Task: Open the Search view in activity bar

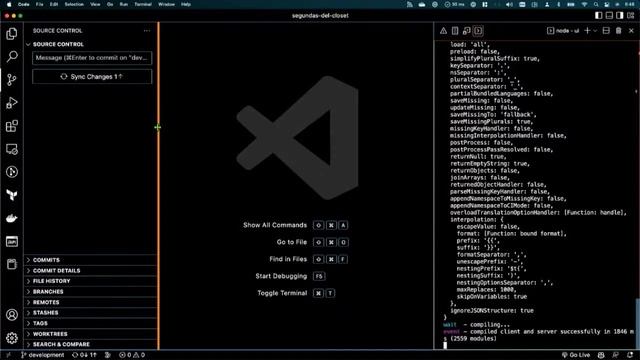Action: pyautogui.click(x=12, y=56)
